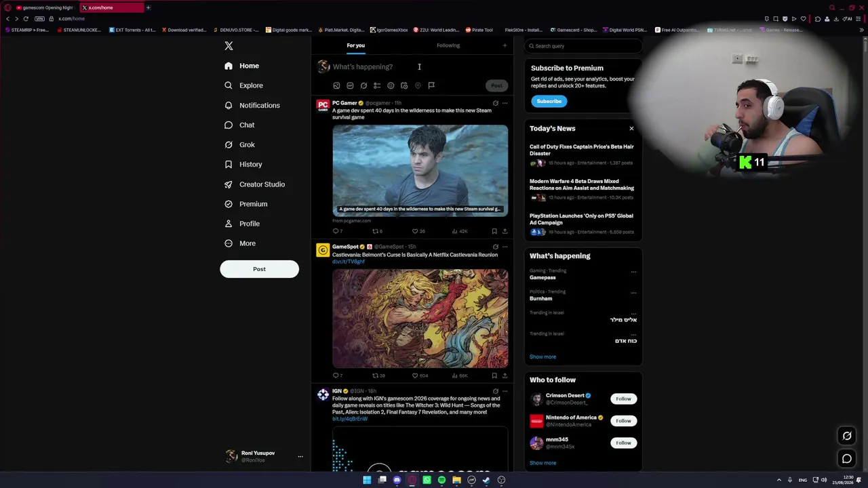The height and width of the screenshot is (488, 868).
Task: Open options for Gamepass trend
Action: pos(633,272)
